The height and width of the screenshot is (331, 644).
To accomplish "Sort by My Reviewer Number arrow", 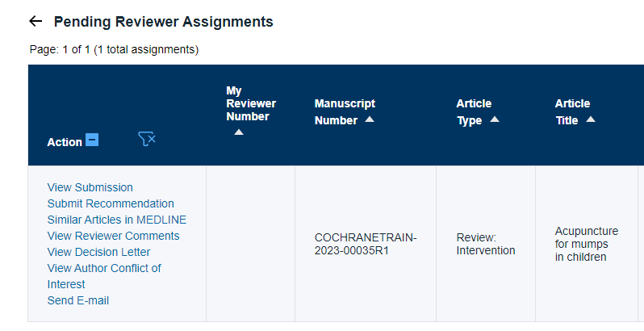I will tap(239, 132).
